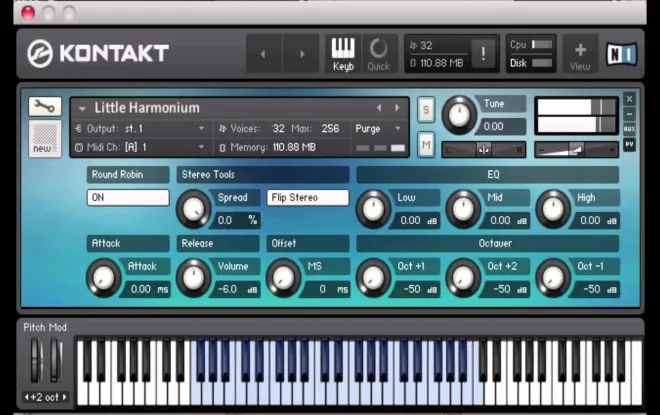Click the Release section label
The width and height of the screenshot is (660, 415).
[x=218, y=244]
